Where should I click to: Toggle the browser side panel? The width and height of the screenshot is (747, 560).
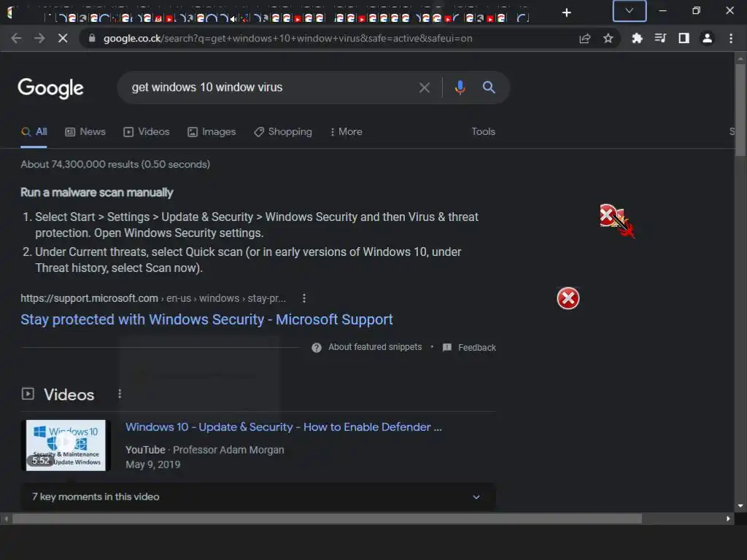684,38
